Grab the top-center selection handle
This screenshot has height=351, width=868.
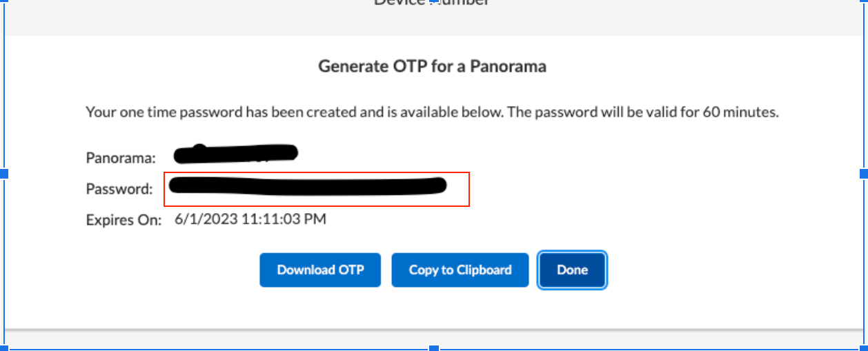click(434, 2)
